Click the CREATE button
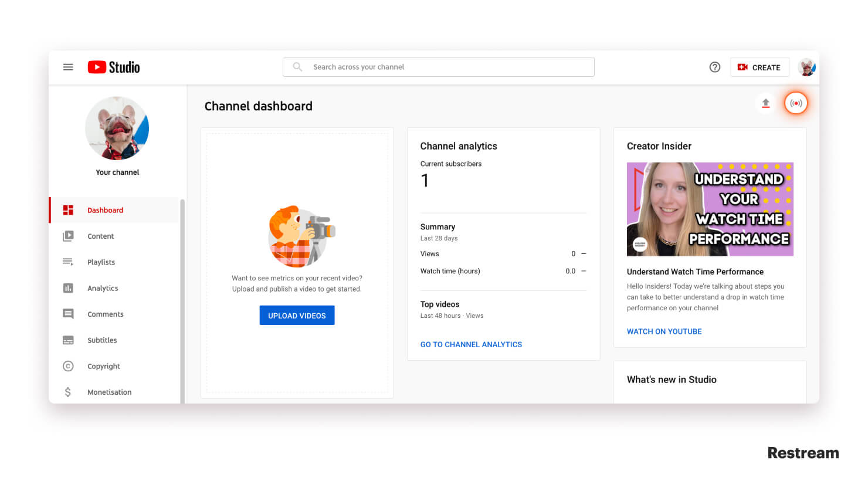This screenshot has width=868, height=488. 759,67
